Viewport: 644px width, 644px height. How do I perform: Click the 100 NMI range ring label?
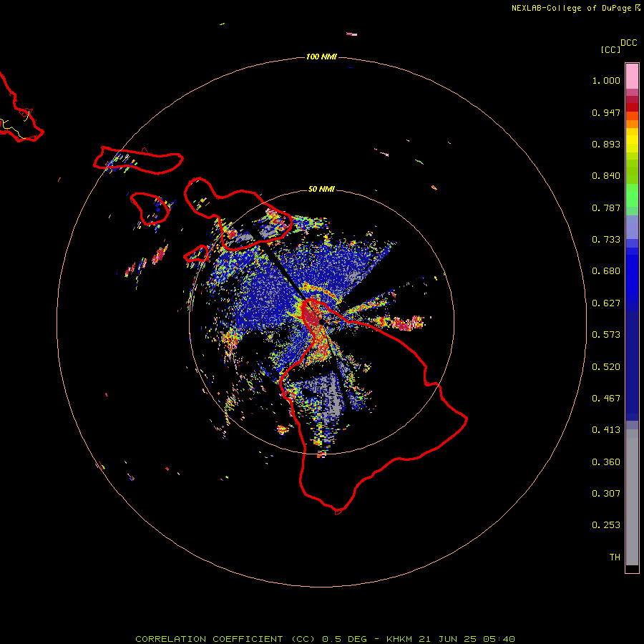coord(321,57)
